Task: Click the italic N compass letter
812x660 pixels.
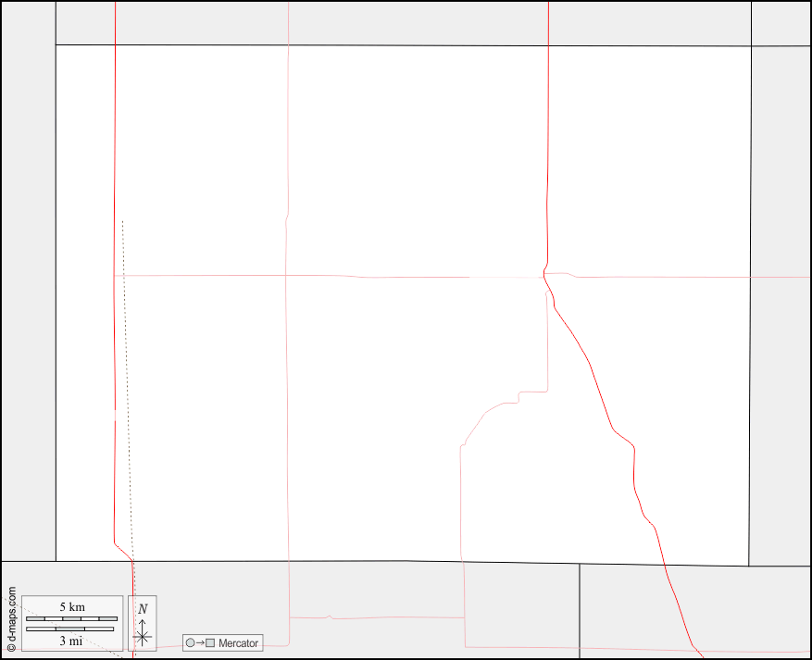Action: pyautogui.click(x=142, y=609)
